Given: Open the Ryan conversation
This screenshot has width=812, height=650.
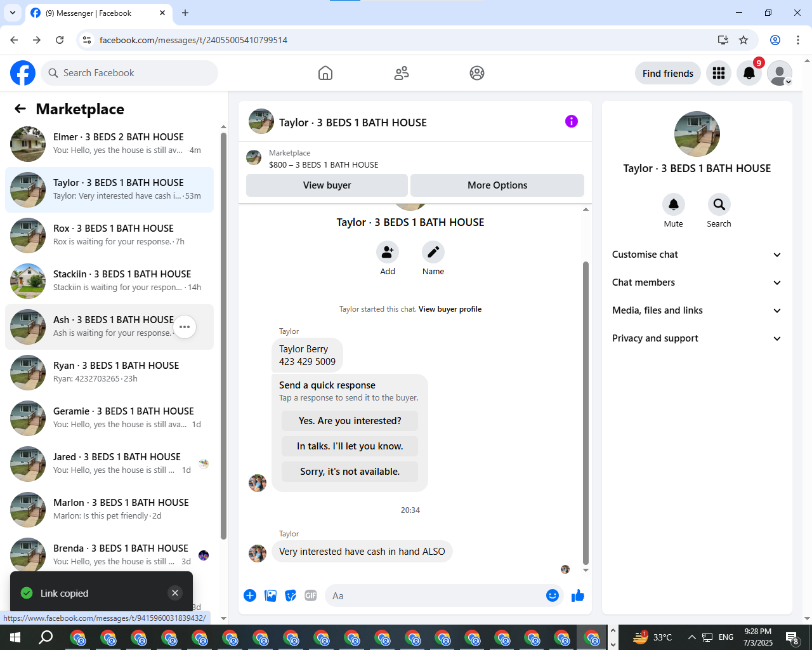Looking at the screenshot, I should [109, 373].
